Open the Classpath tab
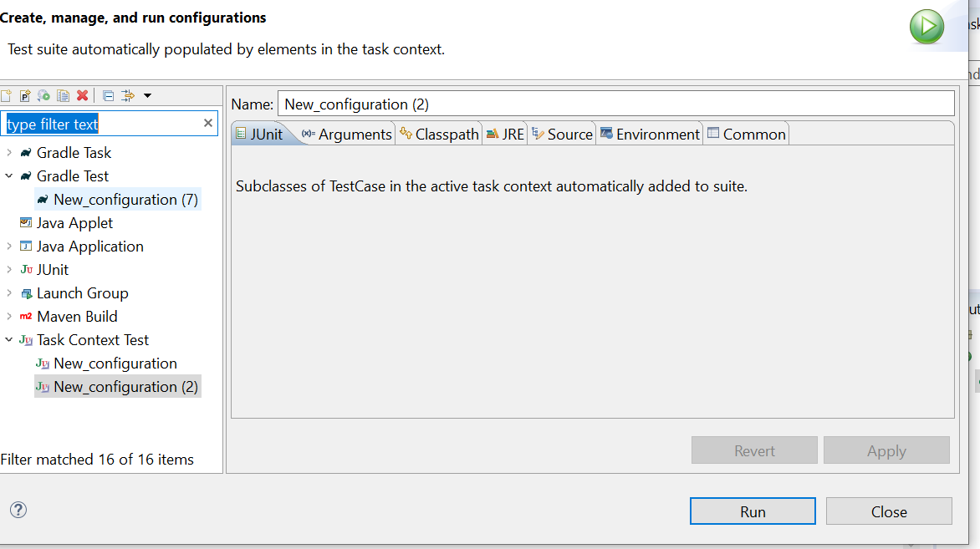The width and height of the screenshot is (980, 549). pos(439,135)
